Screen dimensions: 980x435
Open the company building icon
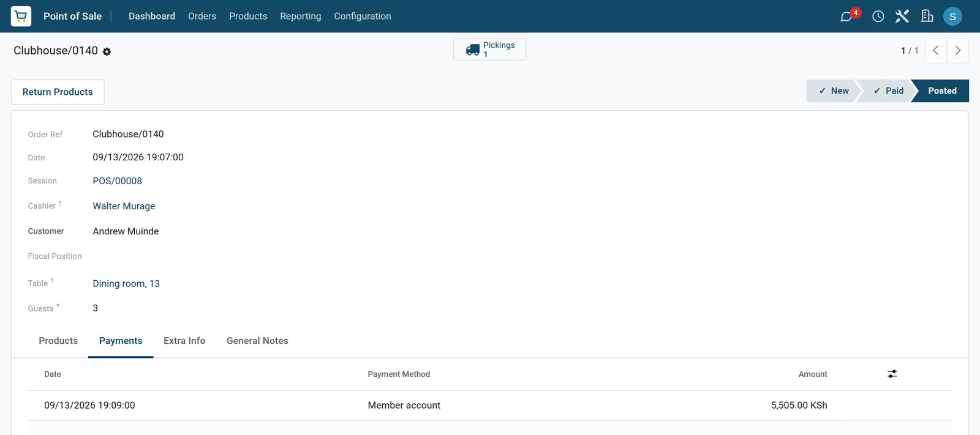[x=927, y=16]
